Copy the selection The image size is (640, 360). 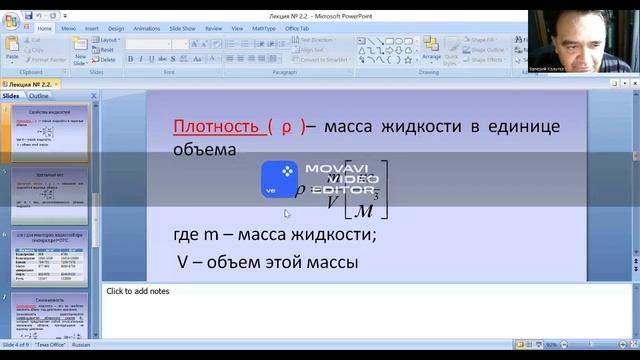(34, 50)
